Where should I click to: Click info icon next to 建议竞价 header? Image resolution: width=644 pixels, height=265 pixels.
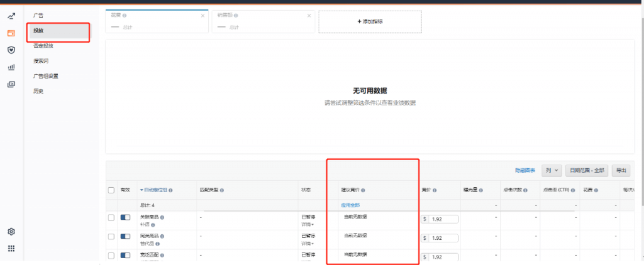[x=363, y=190]
